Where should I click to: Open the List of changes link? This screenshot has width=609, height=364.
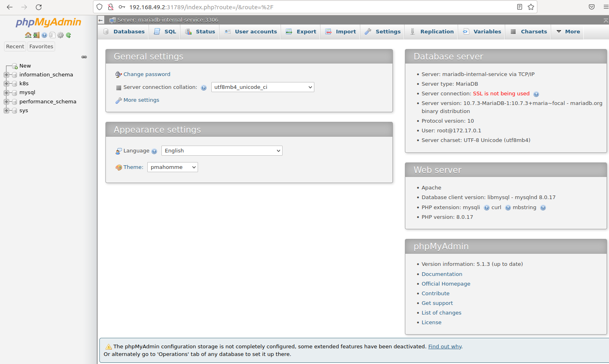point(442,313)
